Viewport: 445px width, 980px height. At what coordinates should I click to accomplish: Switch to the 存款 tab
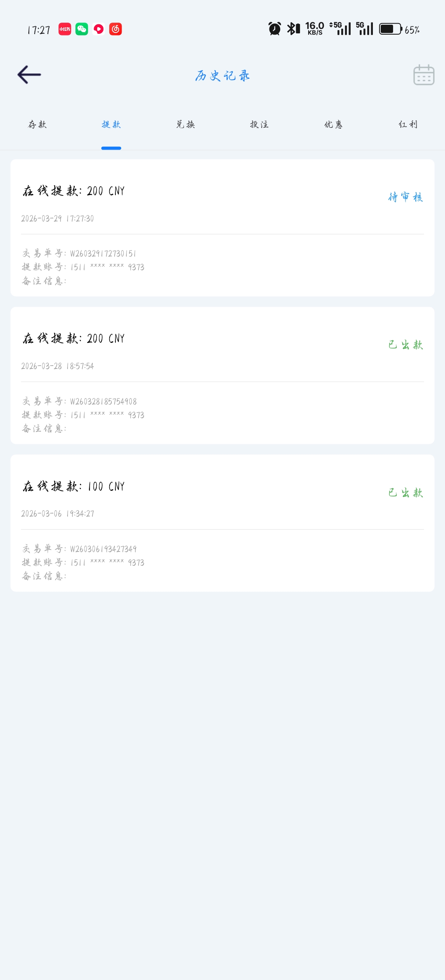coord(37,124)
